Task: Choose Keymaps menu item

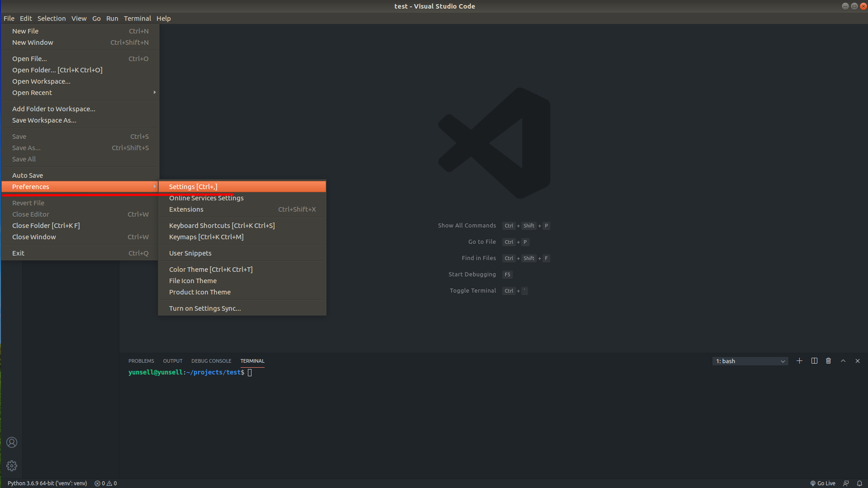Action: point(242,237)
